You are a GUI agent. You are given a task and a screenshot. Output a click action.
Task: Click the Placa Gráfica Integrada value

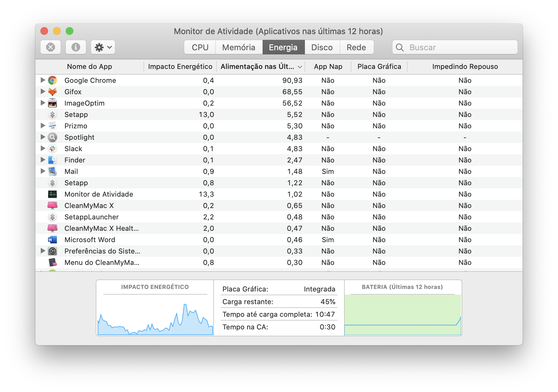point(319,289)
